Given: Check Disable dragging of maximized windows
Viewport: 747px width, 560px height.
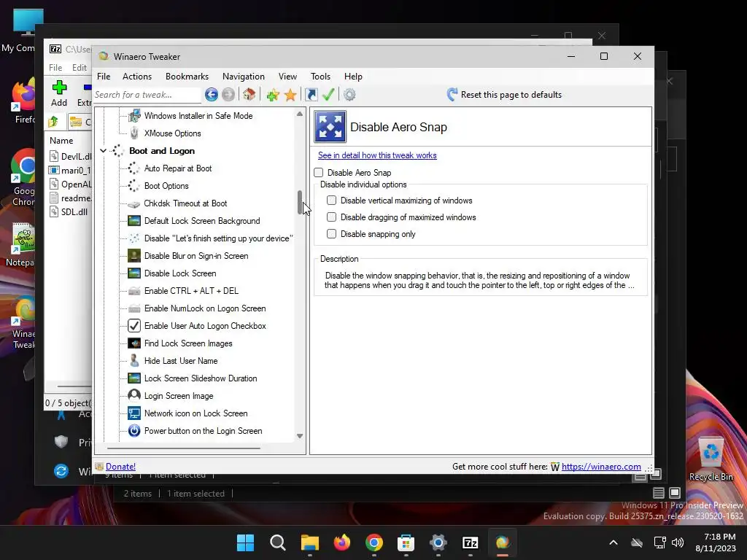Looking at the screenshot, I should point(332,217).
